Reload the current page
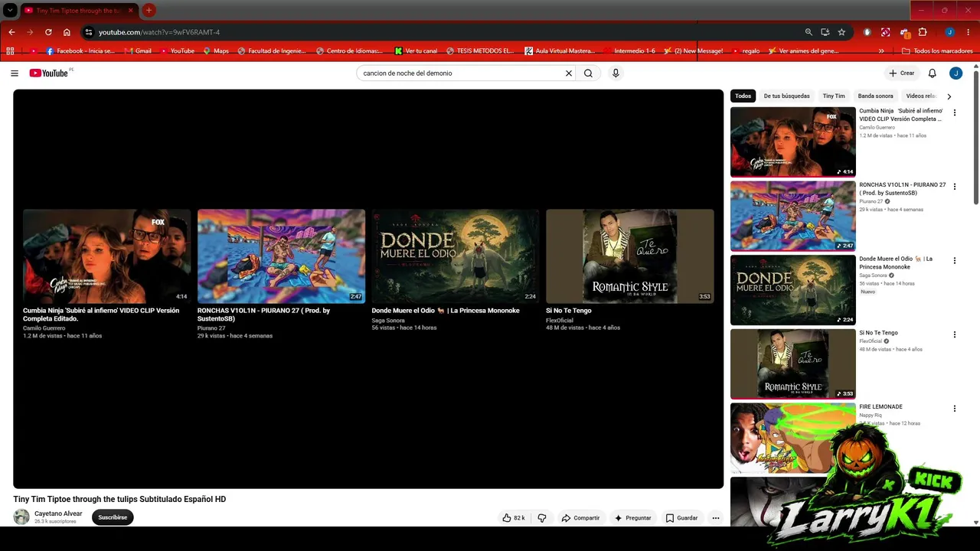Screen dimensions: 980x551 point(48,32)
